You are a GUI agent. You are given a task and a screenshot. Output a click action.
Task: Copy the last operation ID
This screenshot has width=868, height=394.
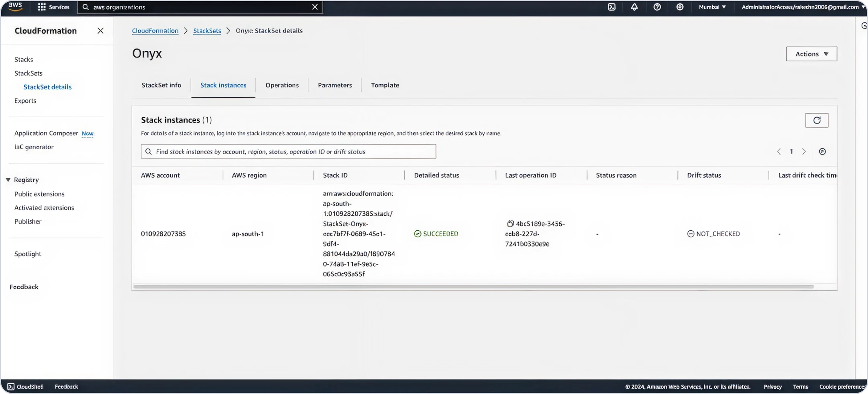[x=510, y=224]
